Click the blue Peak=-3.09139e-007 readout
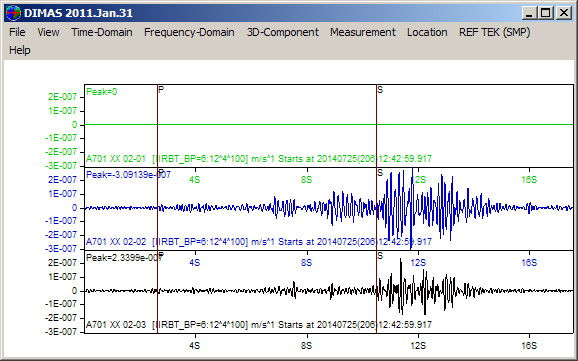 [128, 175]
